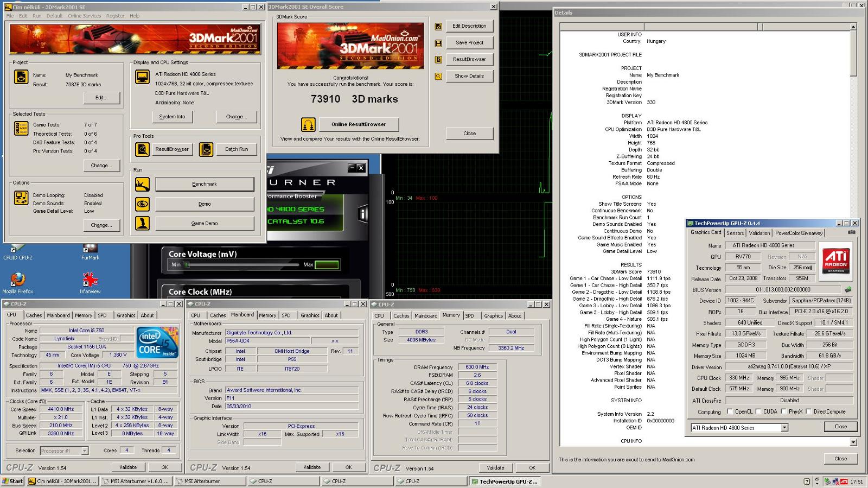Switch to Caches tab in first CPU-Z window

tap(34, 315)
